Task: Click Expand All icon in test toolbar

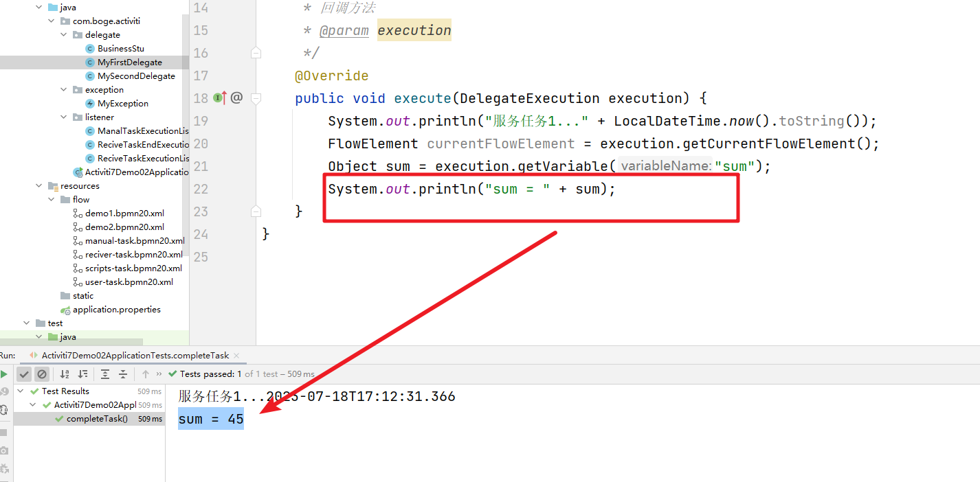Action: pos(105,374)
